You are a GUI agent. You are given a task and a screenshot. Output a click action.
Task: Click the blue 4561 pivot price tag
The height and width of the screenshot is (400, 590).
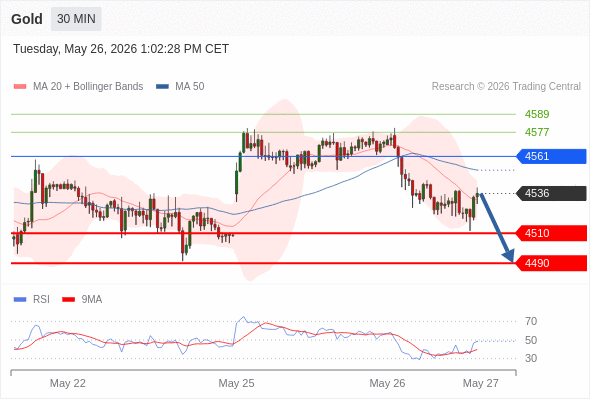[x=551, y=156]
